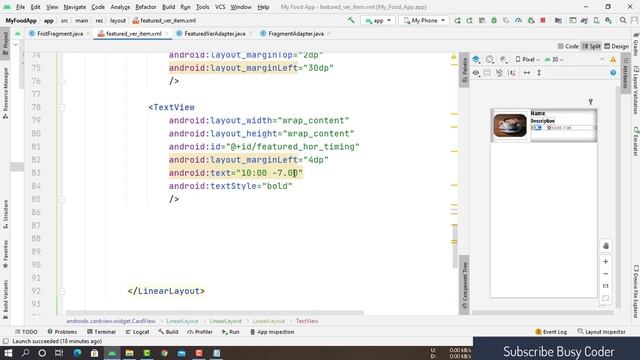Zoom out the layout preview with minus
This screenshot has height=360, width=640.
(606, 274)
